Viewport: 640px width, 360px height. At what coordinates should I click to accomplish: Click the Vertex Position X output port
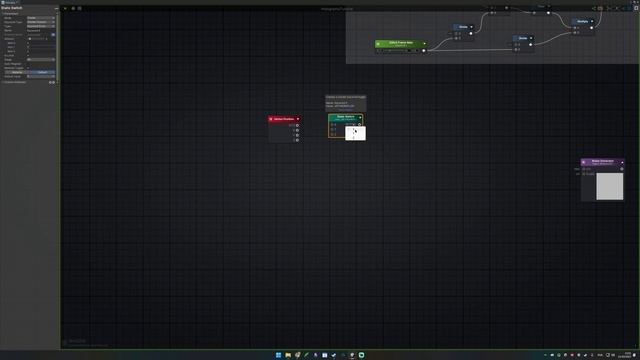click(x=297, y=130)
